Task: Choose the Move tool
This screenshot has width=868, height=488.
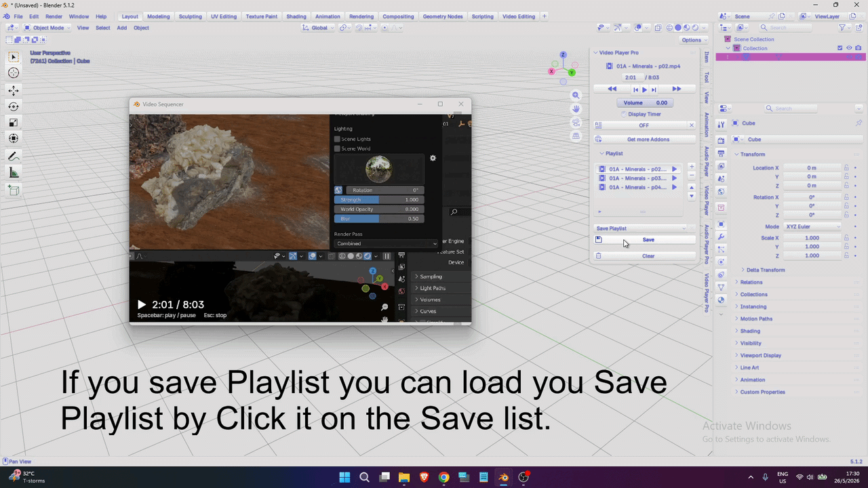Action: 14,90
